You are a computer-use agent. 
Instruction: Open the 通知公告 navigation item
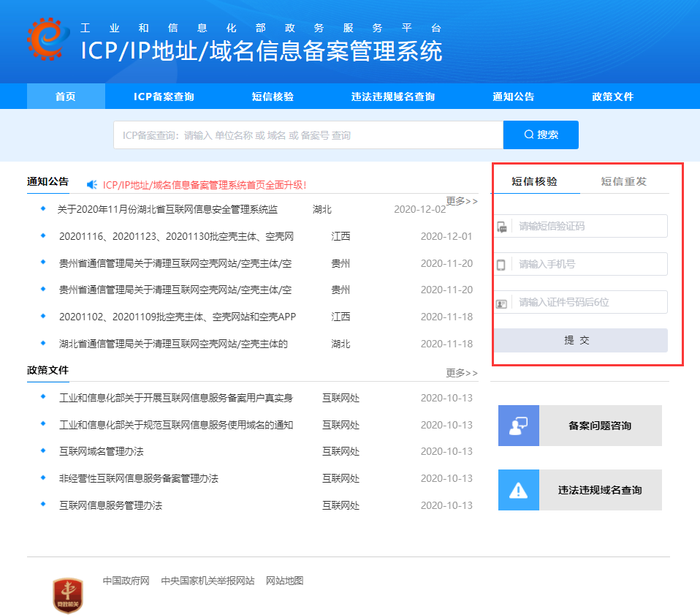pos(513,97)
